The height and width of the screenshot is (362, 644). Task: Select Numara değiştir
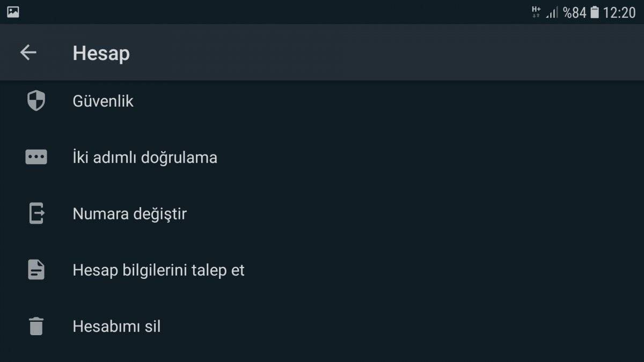pos(129,213)
